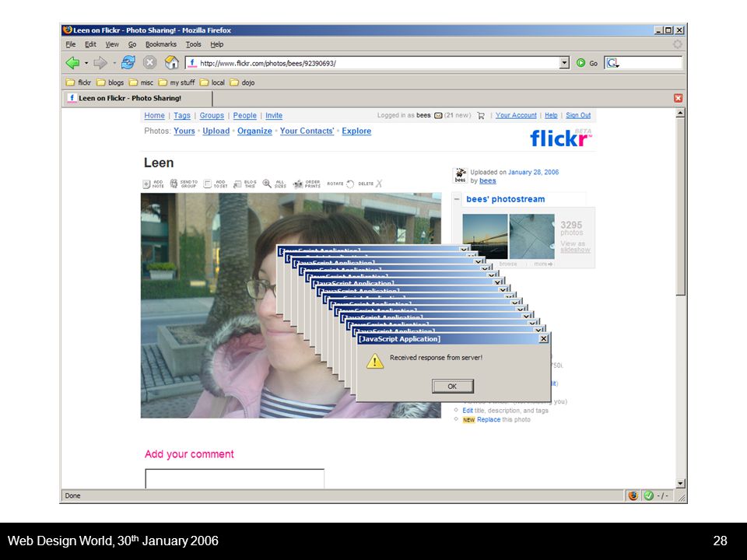
Task: Open the Groups link
Action: click(x=212, y=115)
